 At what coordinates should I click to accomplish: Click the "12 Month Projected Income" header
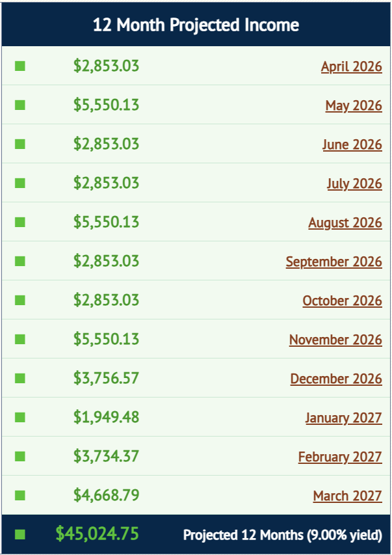pos(196,25)
